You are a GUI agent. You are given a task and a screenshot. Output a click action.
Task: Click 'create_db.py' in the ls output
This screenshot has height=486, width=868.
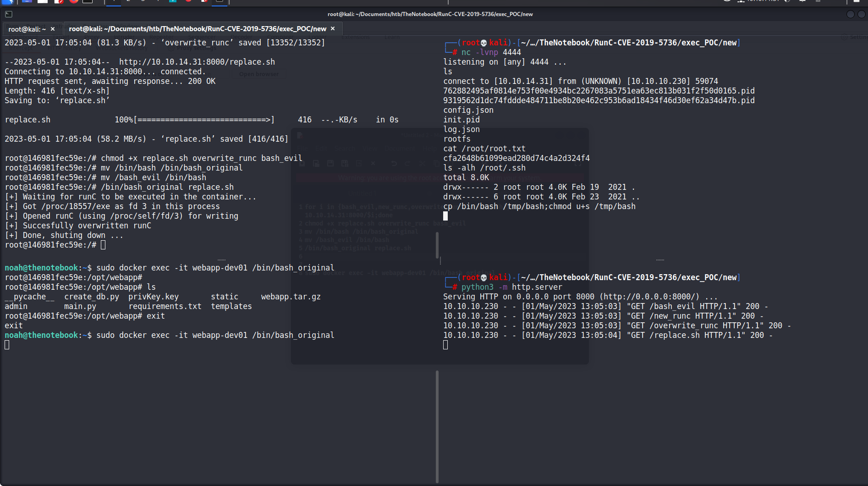(x=92, y=297)
